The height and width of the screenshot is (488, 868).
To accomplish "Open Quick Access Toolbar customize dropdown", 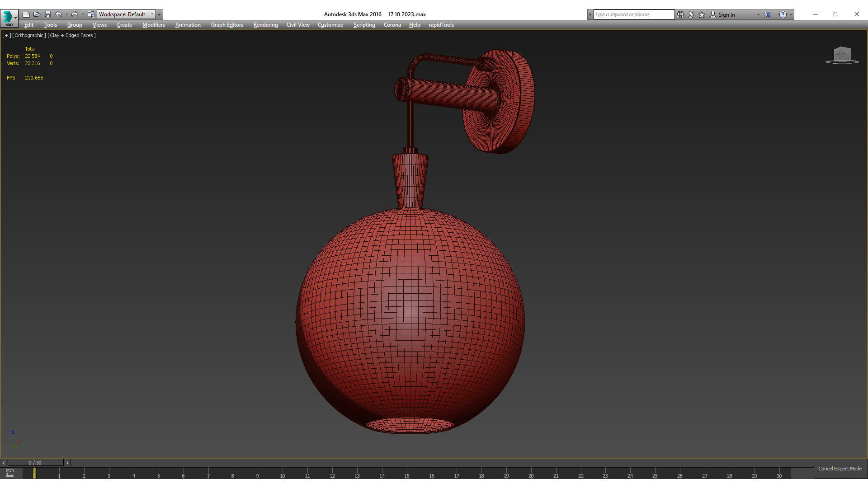I will coord(159,14).
